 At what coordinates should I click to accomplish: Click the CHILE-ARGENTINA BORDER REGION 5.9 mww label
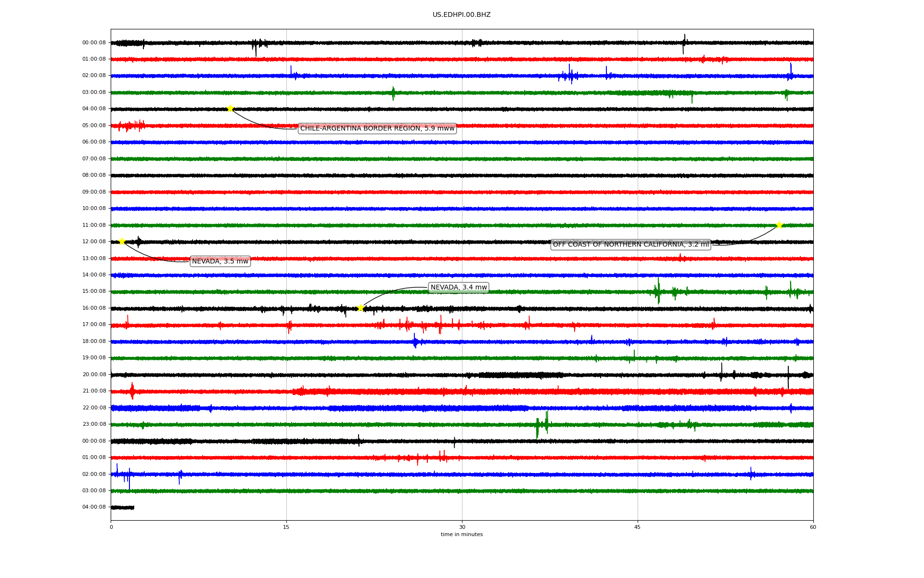coord(377,129)
